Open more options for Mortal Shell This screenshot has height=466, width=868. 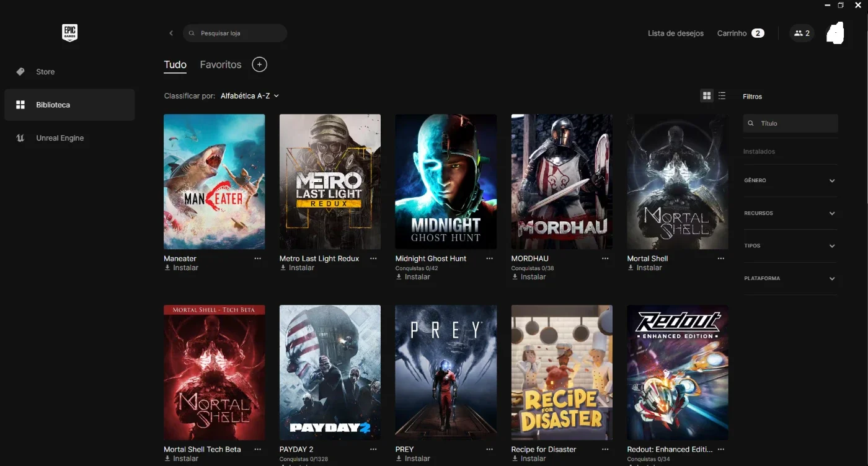coord(721,258)
